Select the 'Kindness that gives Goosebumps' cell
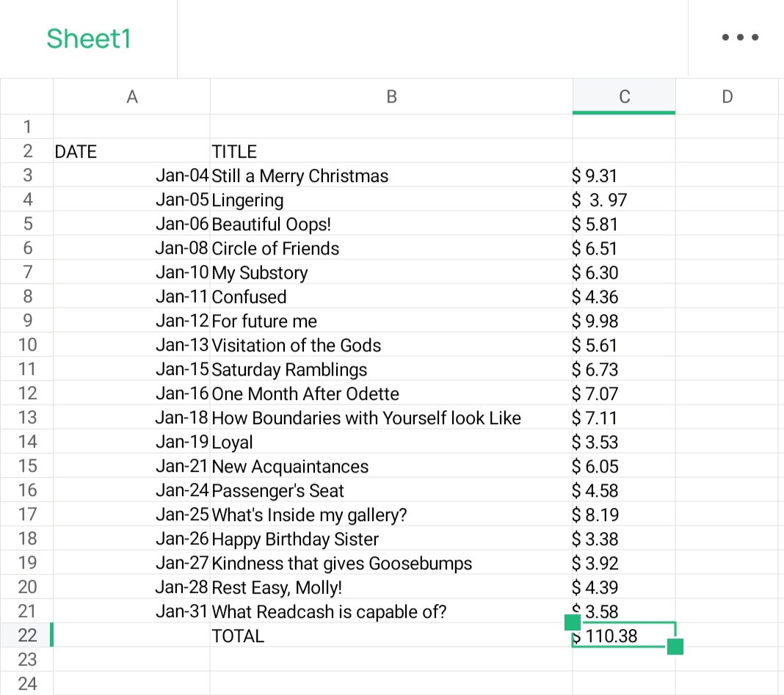Screen dimensions: 784x695 [391, 563]
